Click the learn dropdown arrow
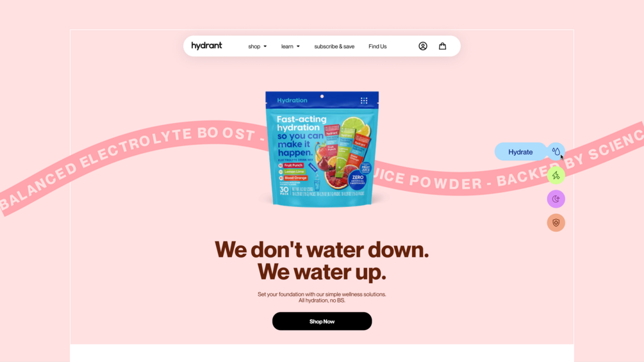Screen dimensions: 644x362 tap(298, 46)
